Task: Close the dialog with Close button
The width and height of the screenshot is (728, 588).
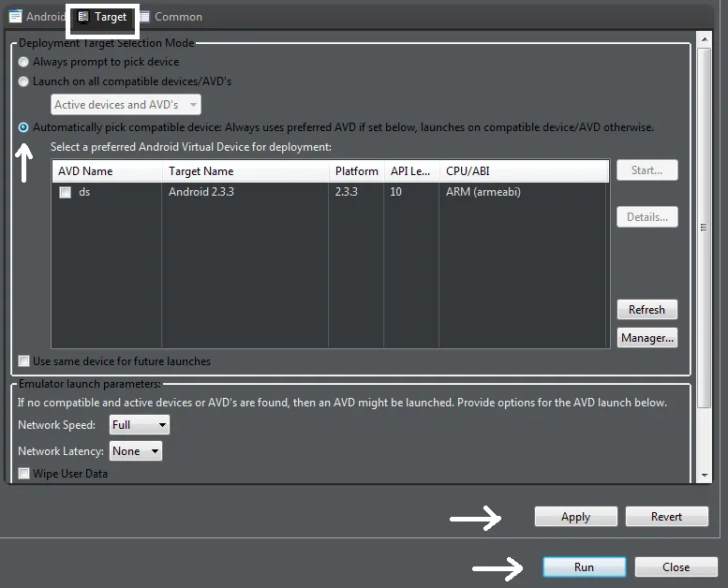Action: click(x=676, y=567)
